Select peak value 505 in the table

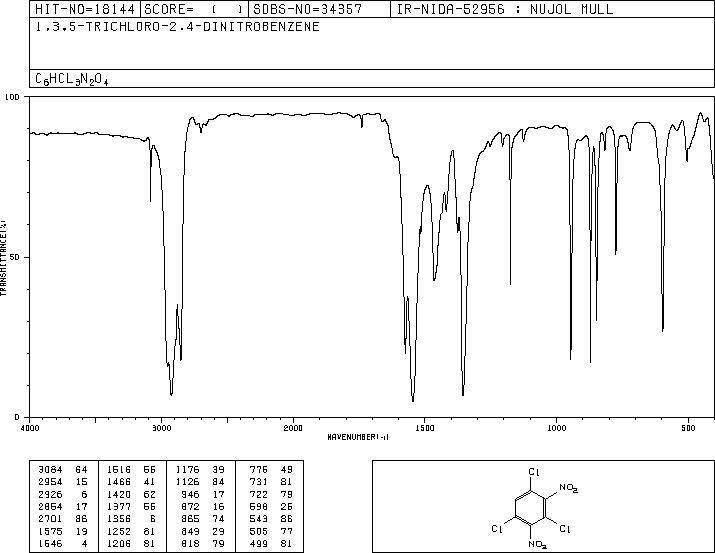coord(259,531)
